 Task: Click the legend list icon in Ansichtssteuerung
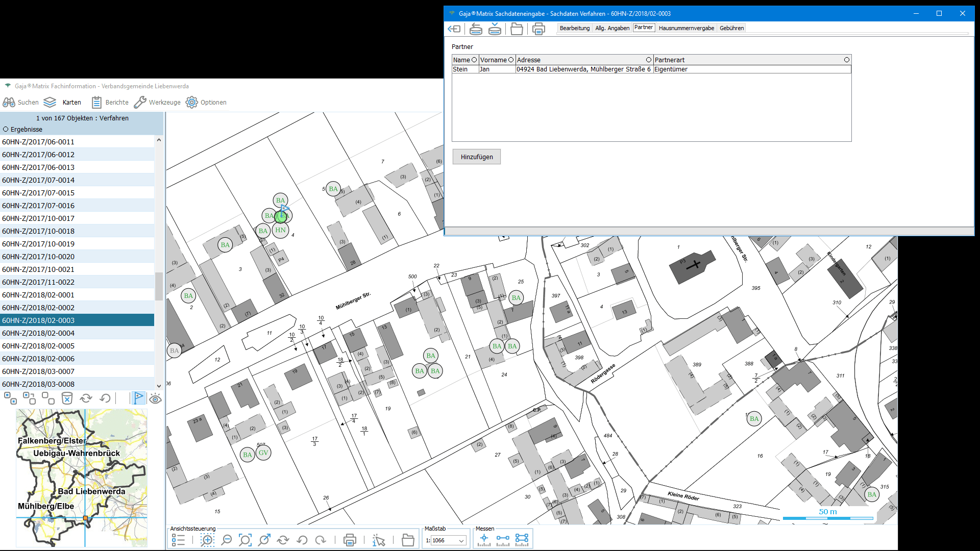(178, 540)
